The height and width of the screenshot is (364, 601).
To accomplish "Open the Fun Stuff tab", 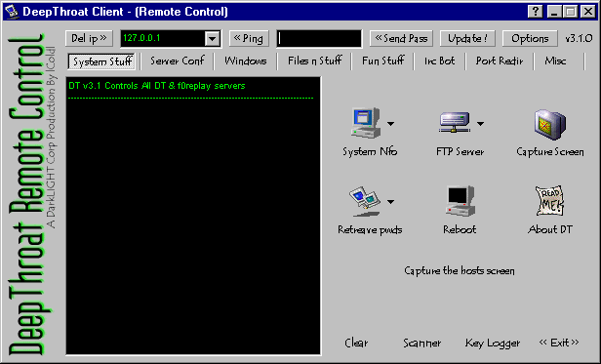I will click(382, 61).
